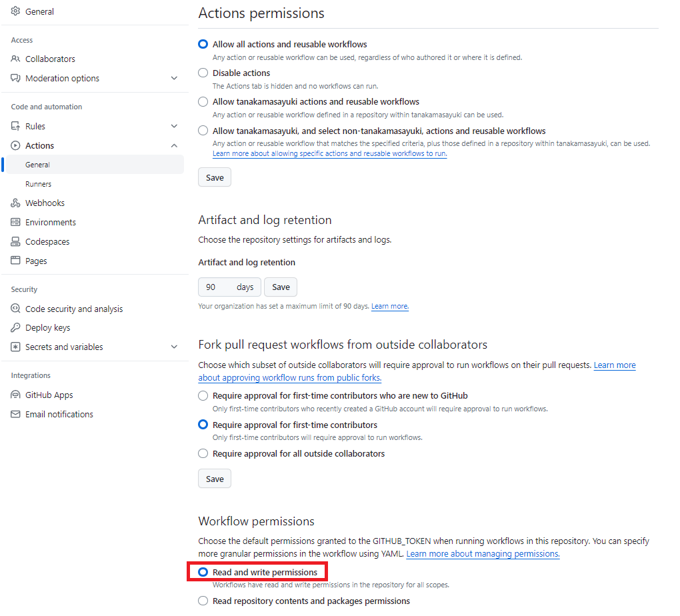Go to Code security and analysis

[74, 309]
